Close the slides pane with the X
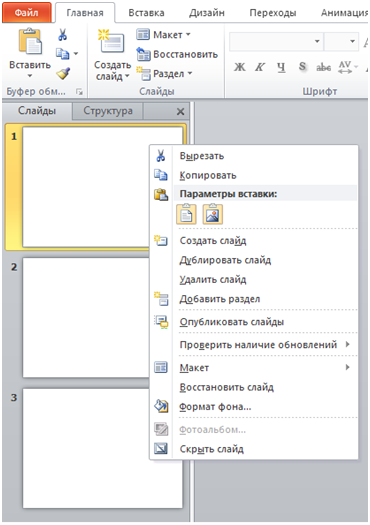 [x=180, y=111]
